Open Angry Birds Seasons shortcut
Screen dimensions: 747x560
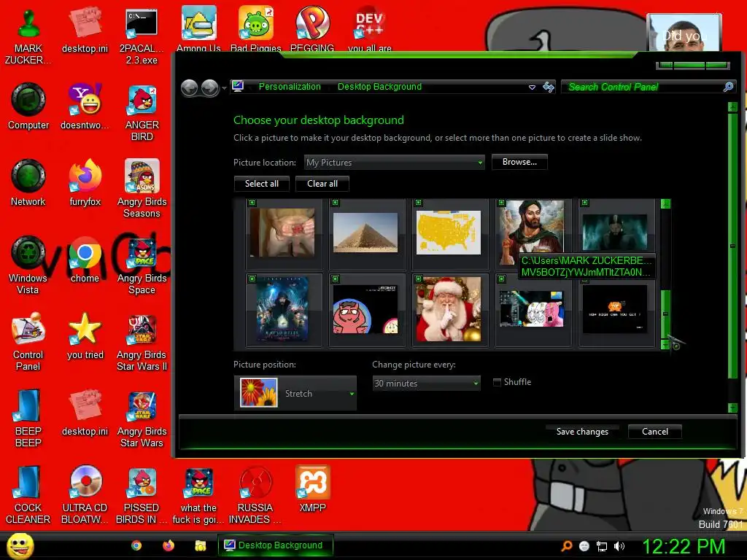tap(142, 188)
